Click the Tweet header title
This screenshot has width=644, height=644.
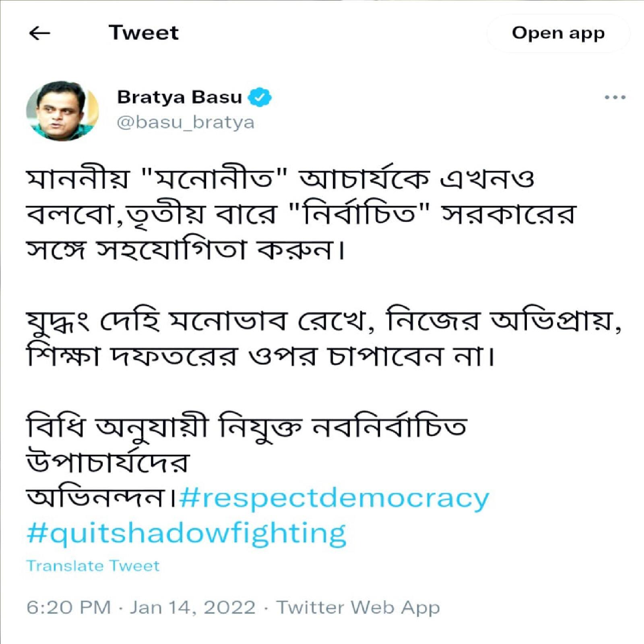(x=143, y=33)
